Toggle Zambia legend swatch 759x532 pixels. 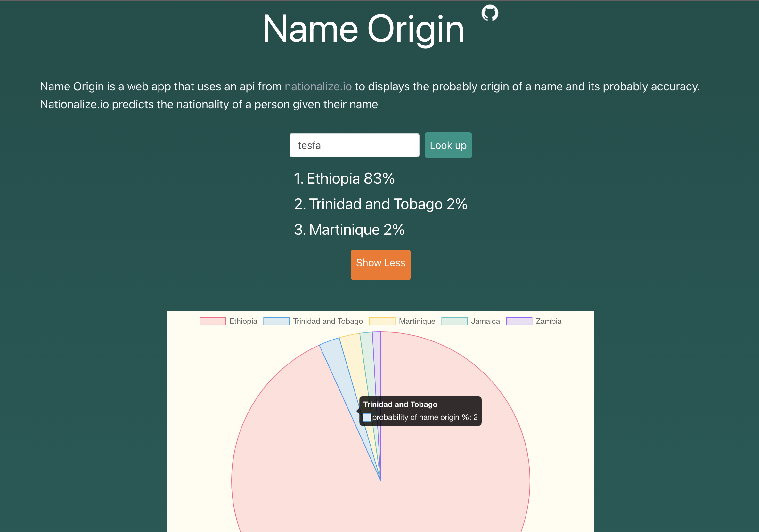[x=519, y=321]
